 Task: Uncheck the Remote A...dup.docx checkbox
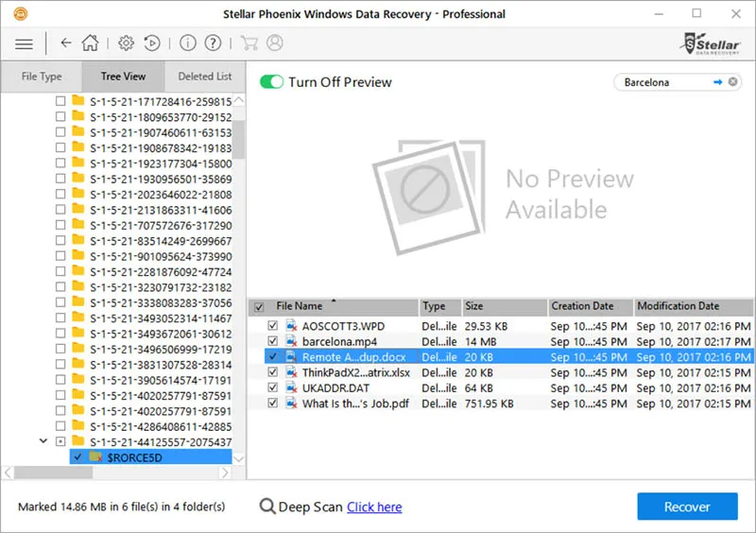point(273,356)
